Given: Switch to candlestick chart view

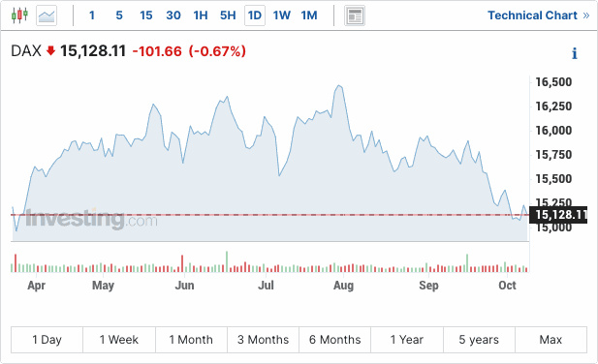Looking at the screenshot, I should tap(19, 15).
